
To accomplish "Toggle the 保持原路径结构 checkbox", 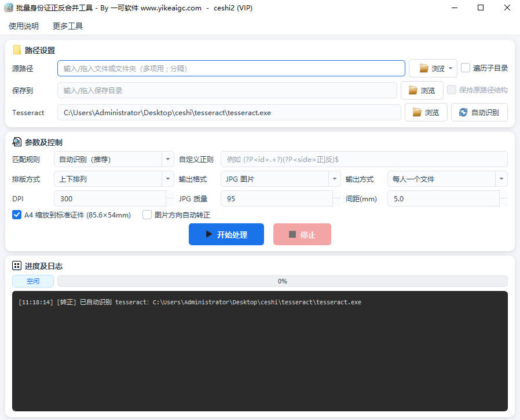I will (452, 90).
